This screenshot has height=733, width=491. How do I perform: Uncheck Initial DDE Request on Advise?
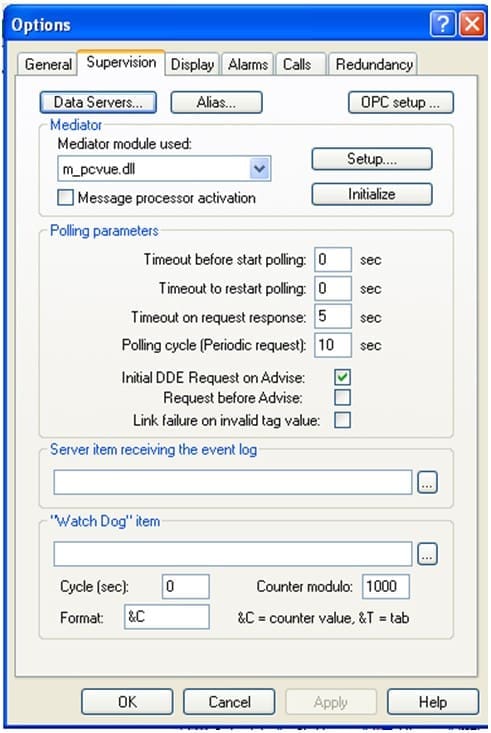[342, 377]
